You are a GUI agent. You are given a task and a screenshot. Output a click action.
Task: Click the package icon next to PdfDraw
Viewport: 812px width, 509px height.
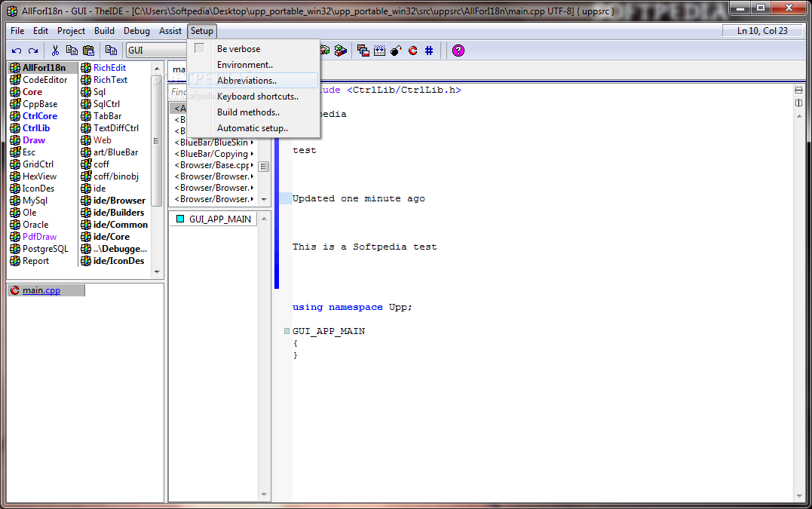coord(15,237)
